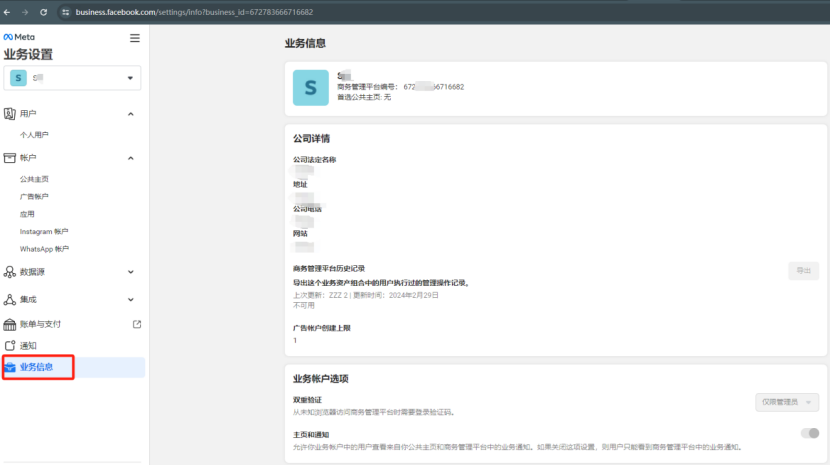Expand the 集成 section

[x=130, y=299]
